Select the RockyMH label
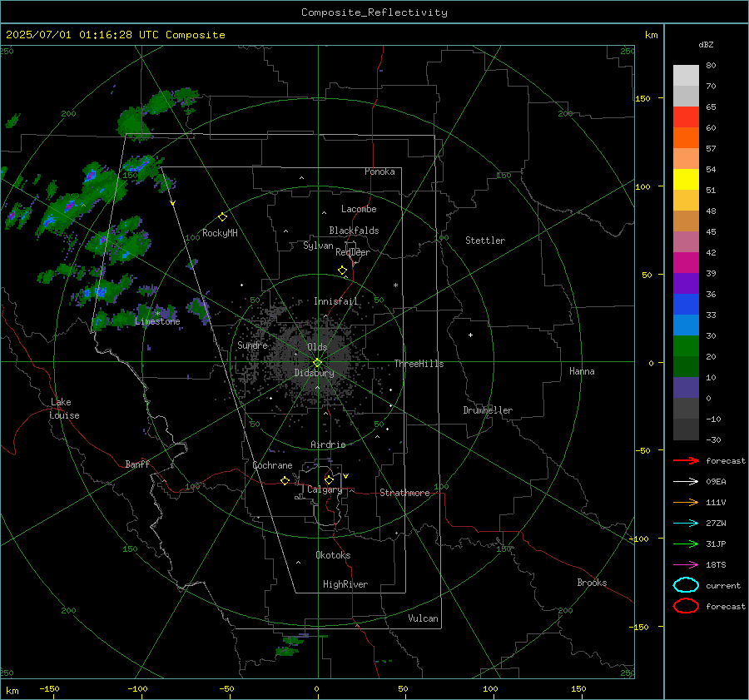Image resolution: width=749 pixels, height=700 pixels. [x=220, y=233]
